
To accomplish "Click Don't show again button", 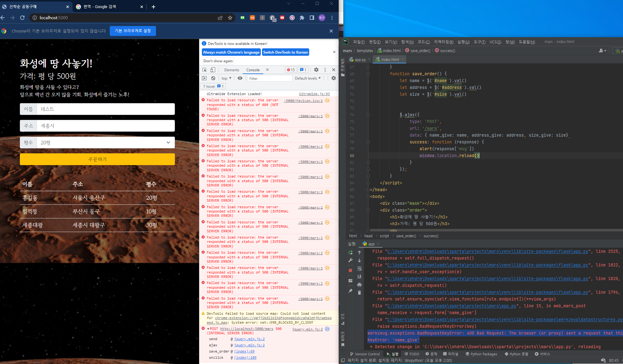I will 218,61.
